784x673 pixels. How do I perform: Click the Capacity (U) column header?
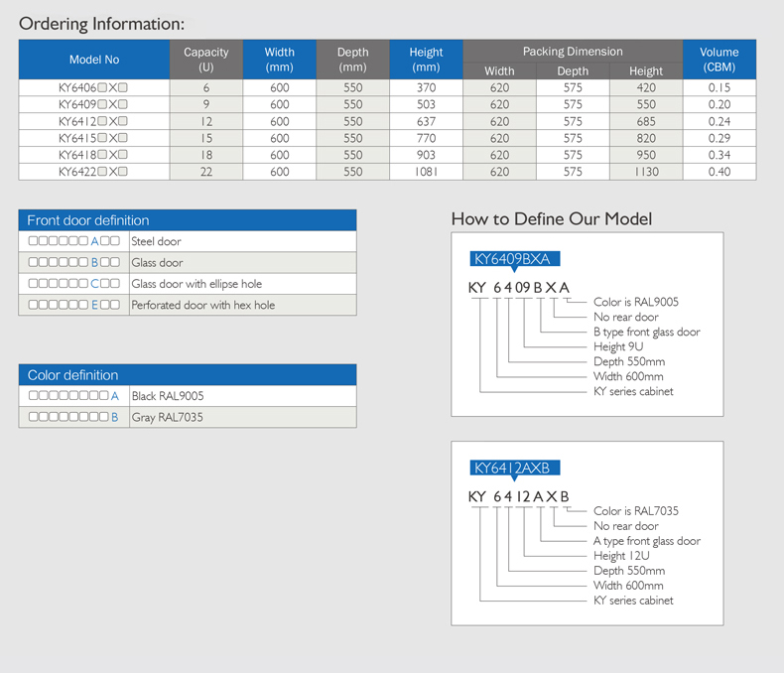(205, 60)
